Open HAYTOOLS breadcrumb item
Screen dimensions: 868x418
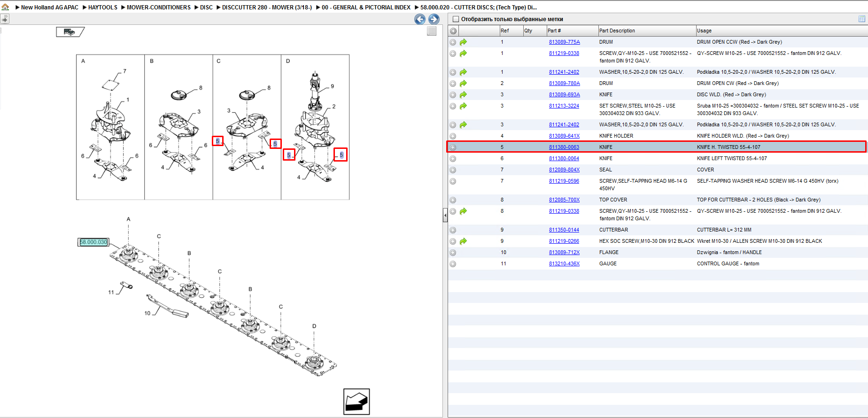point(103,8)
